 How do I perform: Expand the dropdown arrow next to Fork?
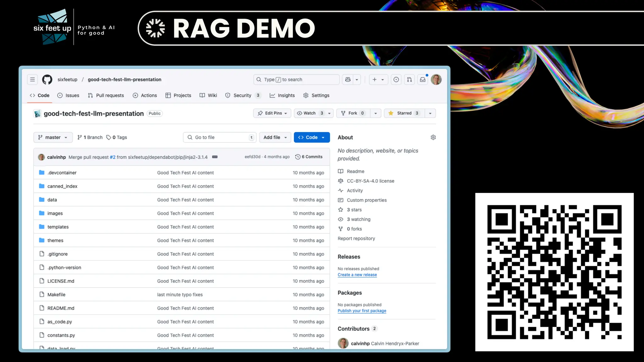(x=375, y=113)
